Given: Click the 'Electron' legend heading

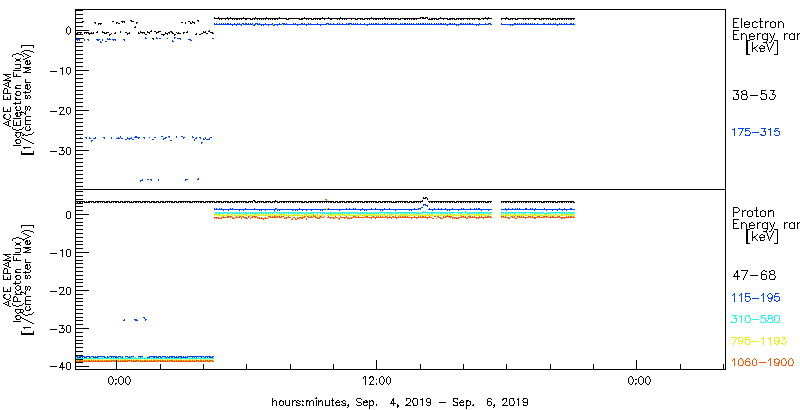Looking at the screenshot, I should pyautogui.click(x=758, y=23).
